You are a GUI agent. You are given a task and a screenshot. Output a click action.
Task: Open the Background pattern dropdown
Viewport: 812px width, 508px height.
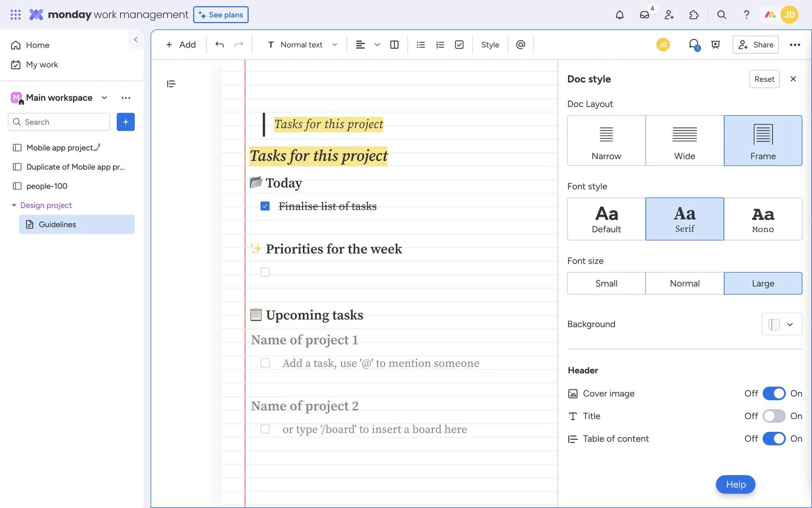[x=782, y=324]
